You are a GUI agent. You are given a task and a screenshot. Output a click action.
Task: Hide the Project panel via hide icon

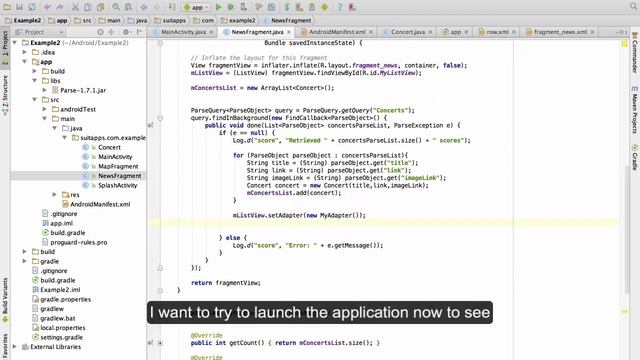click(x=139, y=32)
